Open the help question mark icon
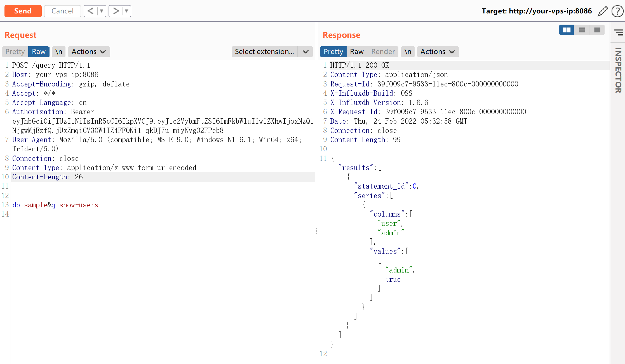This screenshot has height=364, width=625. (617, 11)
